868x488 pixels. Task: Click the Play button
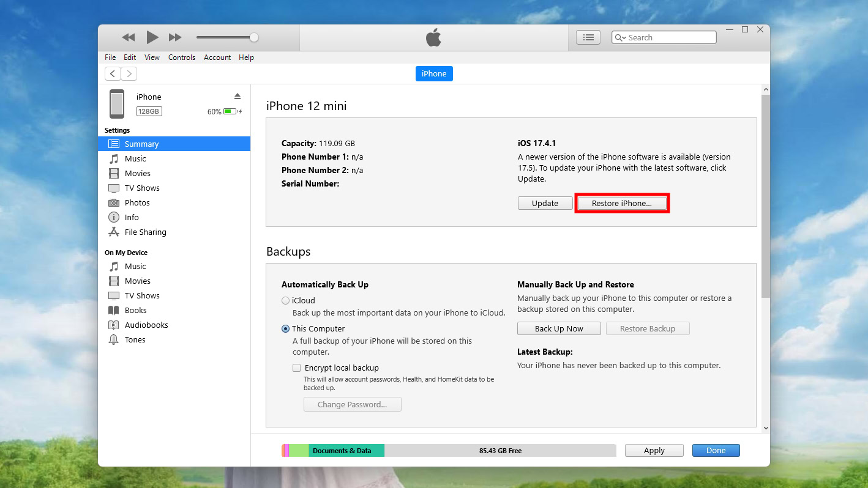pyautogui.click(x=152, y=37)
